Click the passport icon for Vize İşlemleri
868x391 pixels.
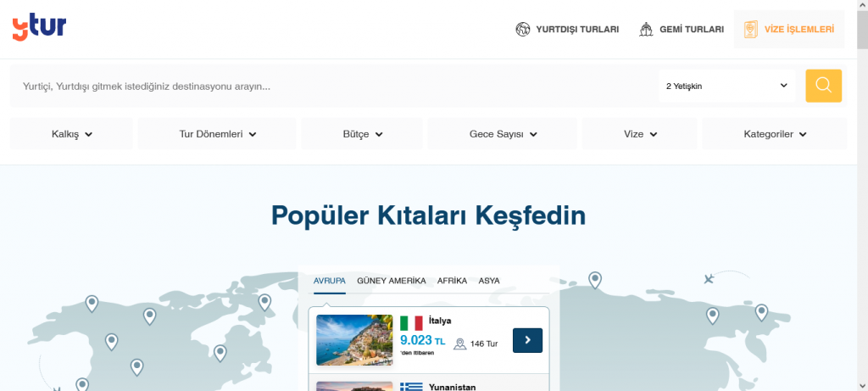[750, 30]
